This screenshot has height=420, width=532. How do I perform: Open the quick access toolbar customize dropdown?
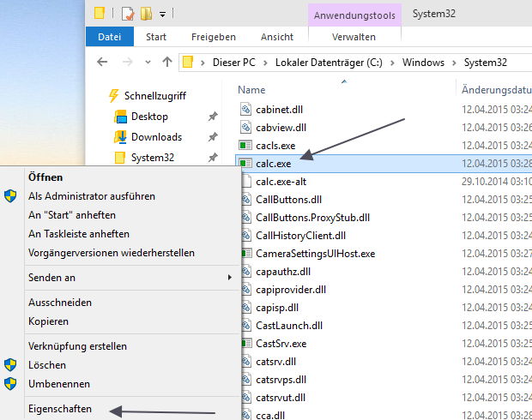pos(163,15)
